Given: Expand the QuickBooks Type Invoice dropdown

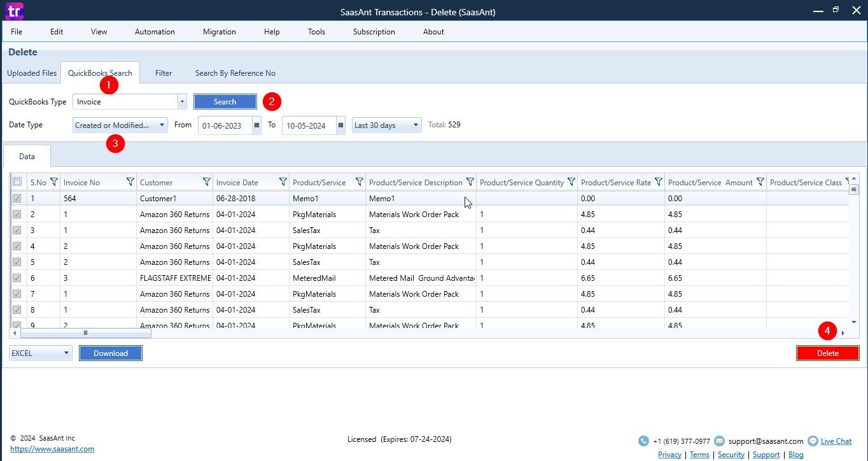Looking at the screenshot, I should (182, 101).
